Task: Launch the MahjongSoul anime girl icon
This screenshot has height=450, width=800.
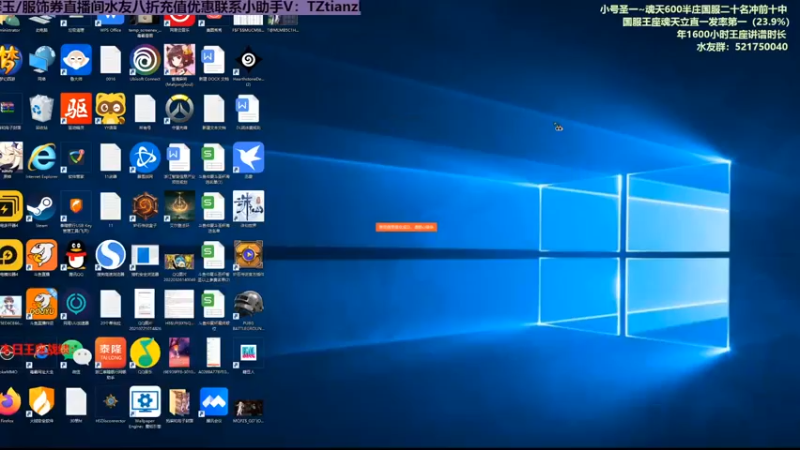Action: click(179, 60)
